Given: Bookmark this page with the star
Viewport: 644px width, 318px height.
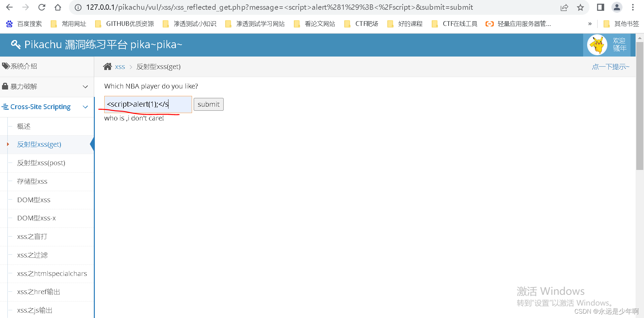Looking at the screenshot, I should click(580, 7).
